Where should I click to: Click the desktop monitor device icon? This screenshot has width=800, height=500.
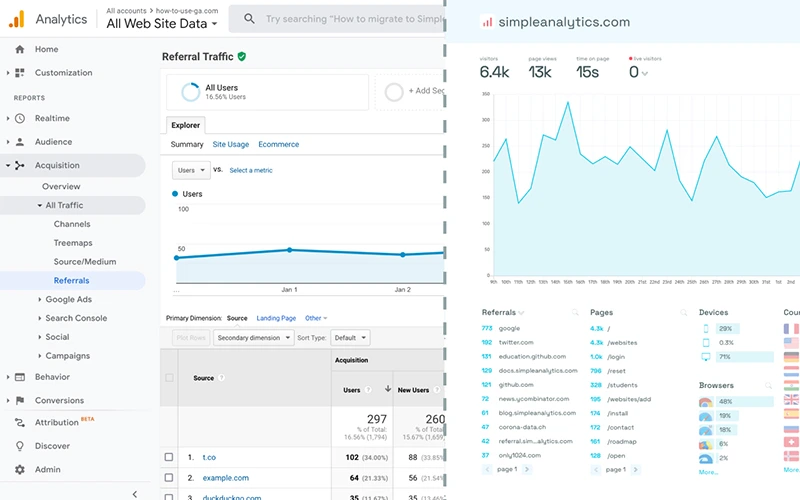pyautogui.click(x=706, y=357)
